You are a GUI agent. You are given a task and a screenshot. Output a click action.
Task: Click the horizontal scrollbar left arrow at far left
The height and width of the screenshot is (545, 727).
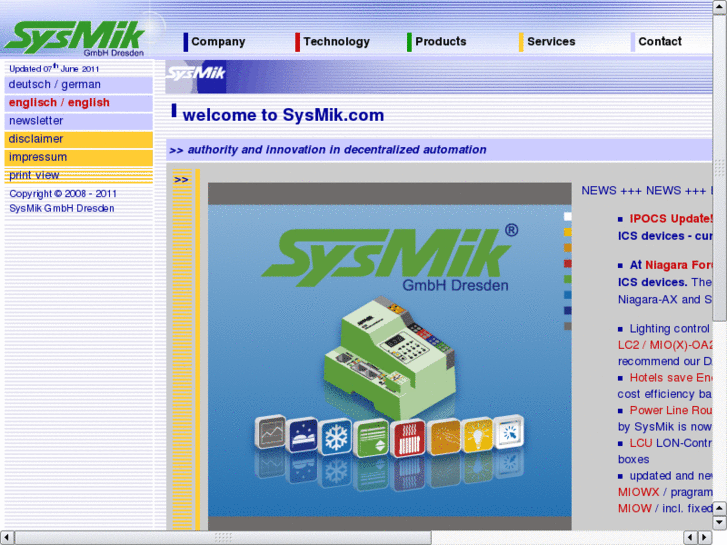[6, 537]
